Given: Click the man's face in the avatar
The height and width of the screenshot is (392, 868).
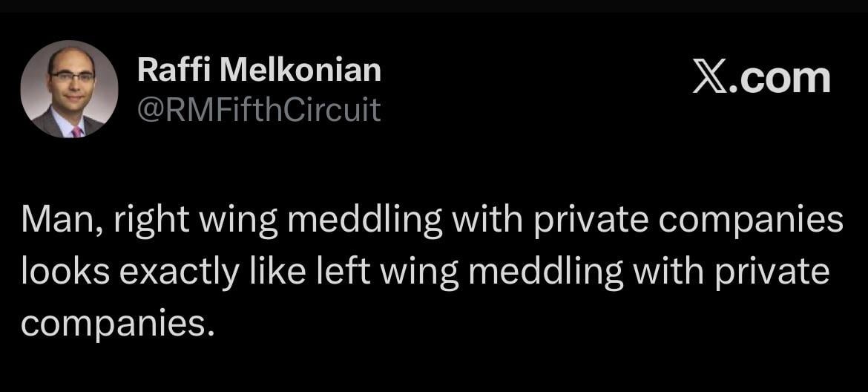Looking at the screenshot, I should point(71,77).
